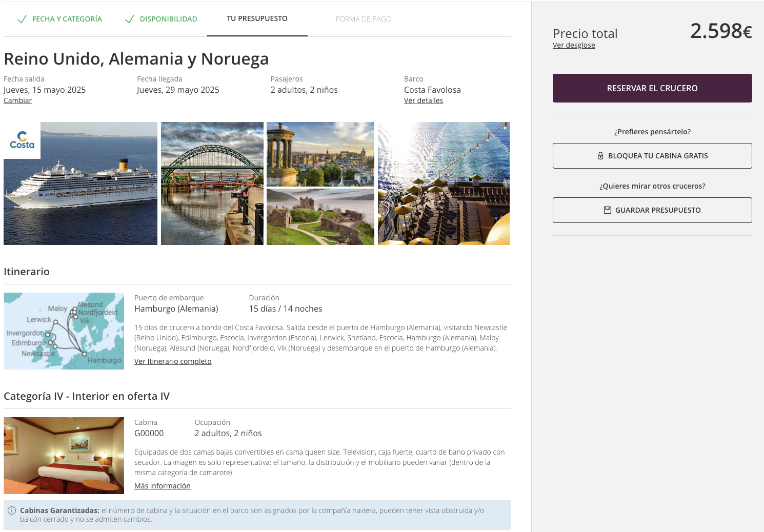The image size is (764, 532).
Task: Open the castle ruins photo
Action: point(320,217)
